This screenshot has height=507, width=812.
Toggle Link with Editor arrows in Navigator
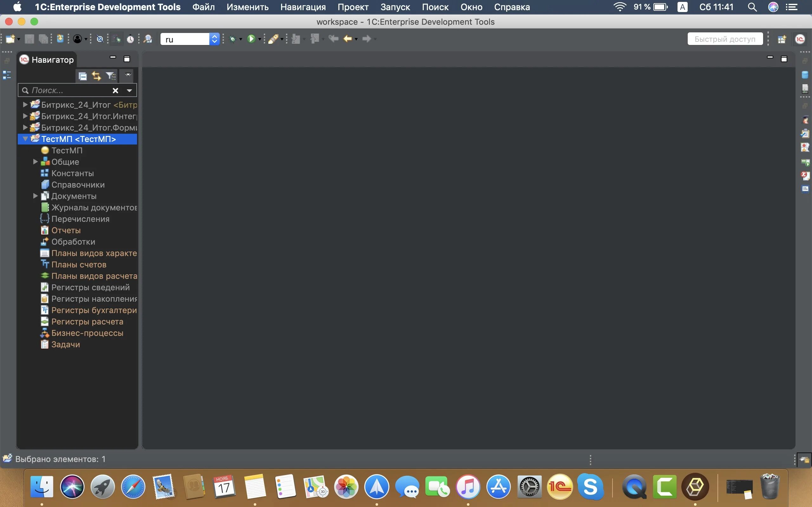point(96,76)
